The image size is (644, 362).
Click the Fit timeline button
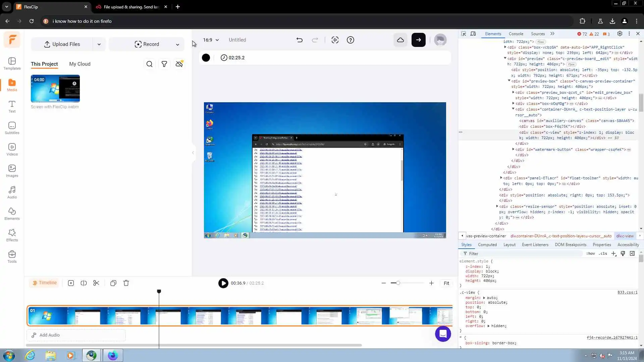pos(446,283)
